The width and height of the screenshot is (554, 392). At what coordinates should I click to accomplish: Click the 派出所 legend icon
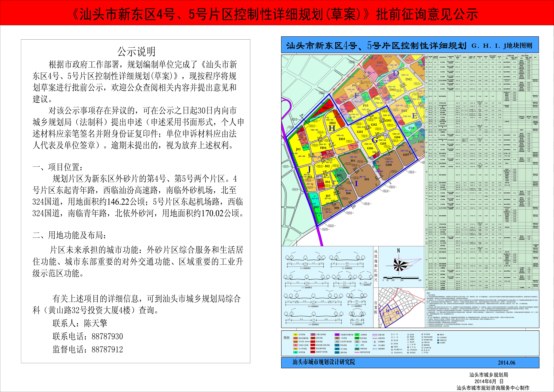(x=408, y=342)
